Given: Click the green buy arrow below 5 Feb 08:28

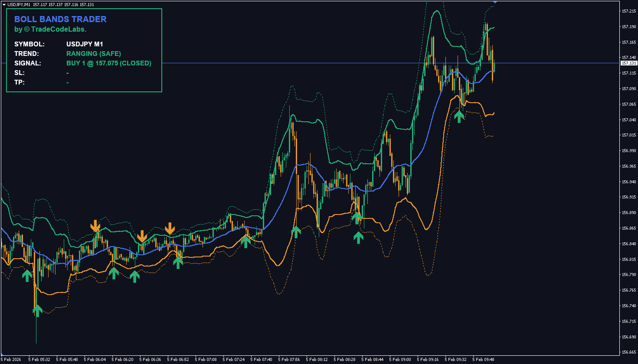Looking at the screenshot, I should tap(358, 236).
